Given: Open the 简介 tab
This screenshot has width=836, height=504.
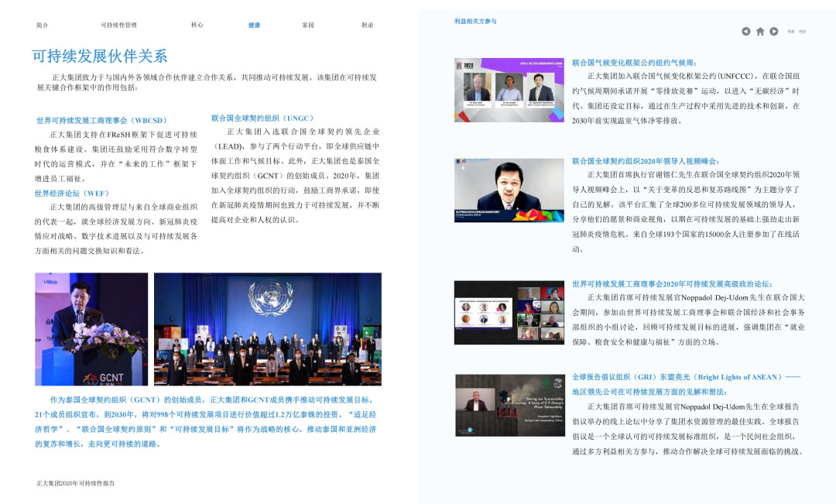Looking at the screenshot, I should (42, 25).
